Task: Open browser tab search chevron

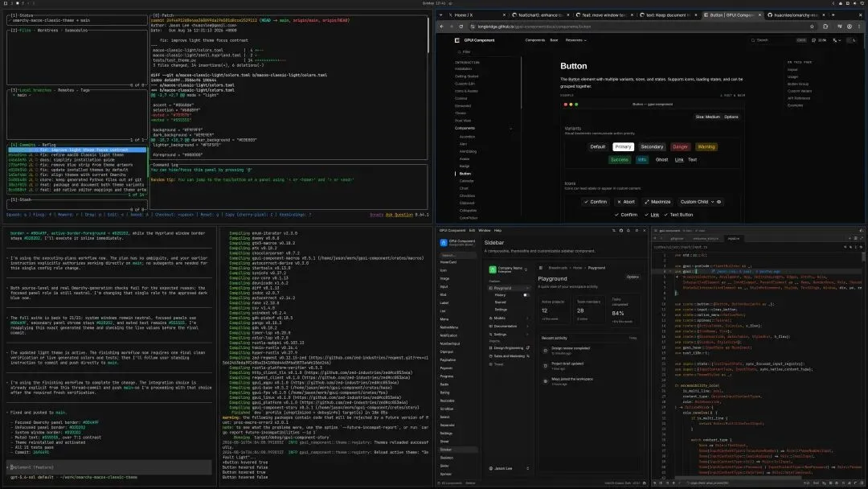Action: pyautogui.click(x=440, y=15)
